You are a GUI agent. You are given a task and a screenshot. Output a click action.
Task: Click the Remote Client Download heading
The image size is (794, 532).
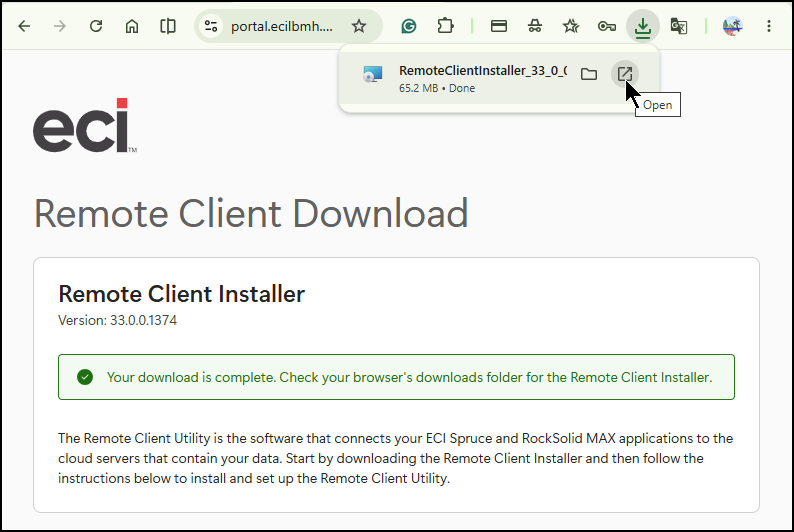[x=251, y=214]
